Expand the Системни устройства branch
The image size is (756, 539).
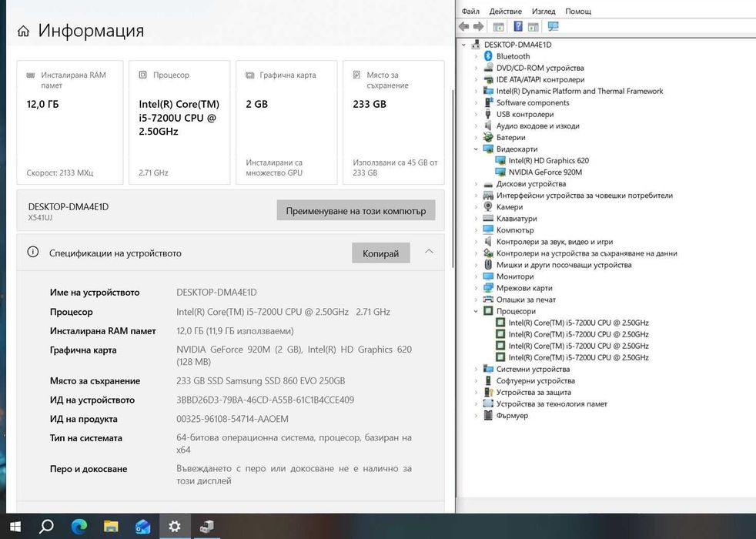476,369
